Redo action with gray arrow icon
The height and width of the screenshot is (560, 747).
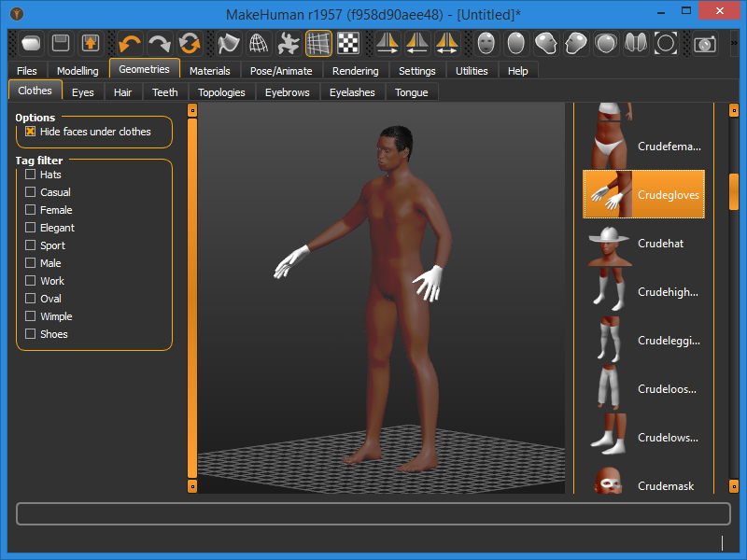[x=160, y=43]
